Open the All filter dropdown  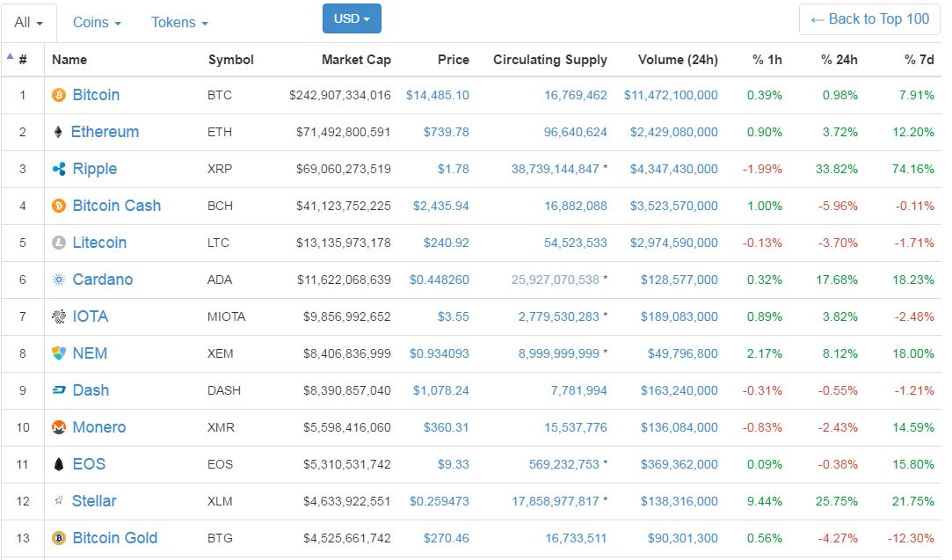28,23
